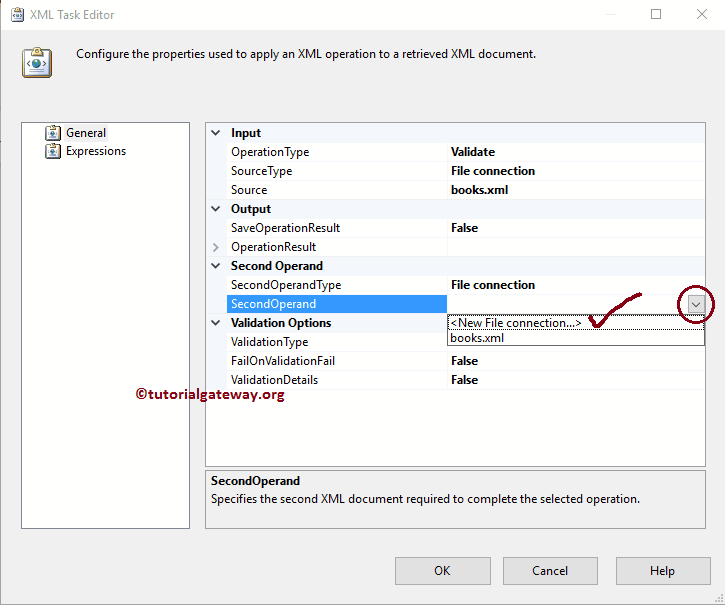Click the Validation Options category header

[281, 322]
